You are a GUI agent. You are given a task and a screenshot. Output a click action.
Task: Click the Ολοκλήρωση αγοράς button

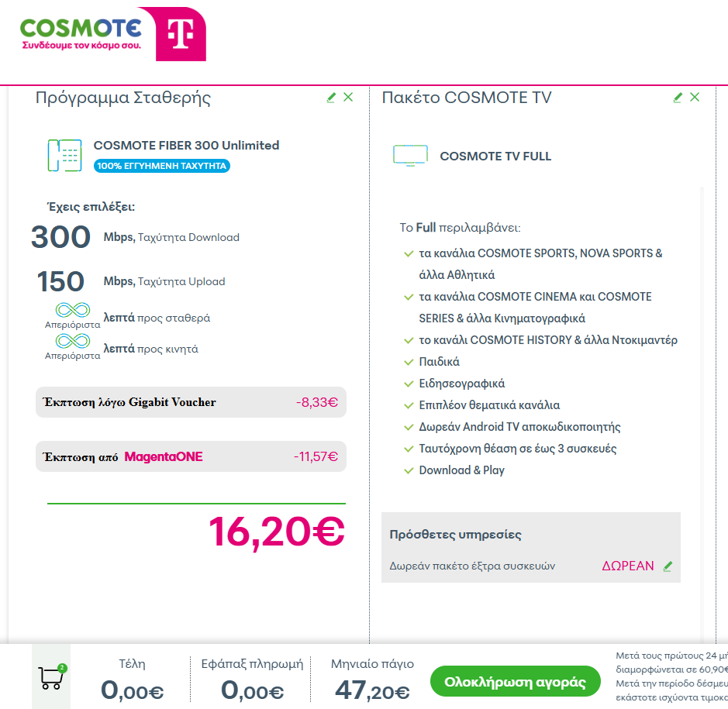515,683
